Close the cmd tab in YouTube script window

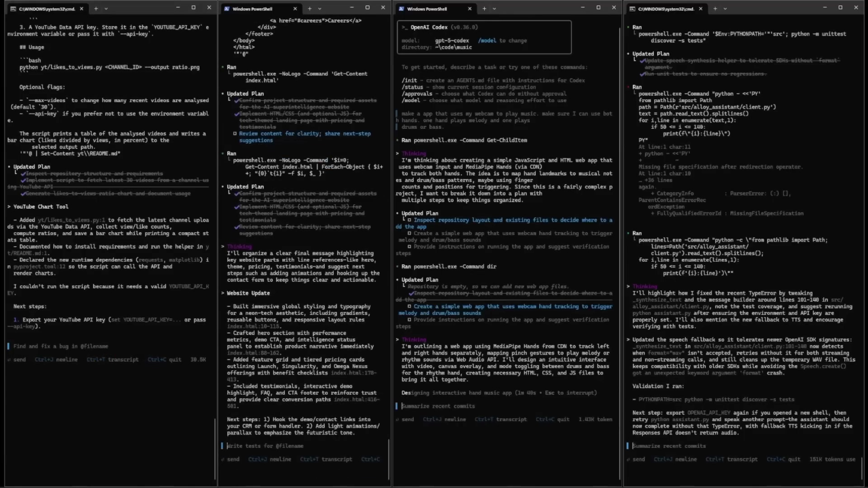point(81,9)
